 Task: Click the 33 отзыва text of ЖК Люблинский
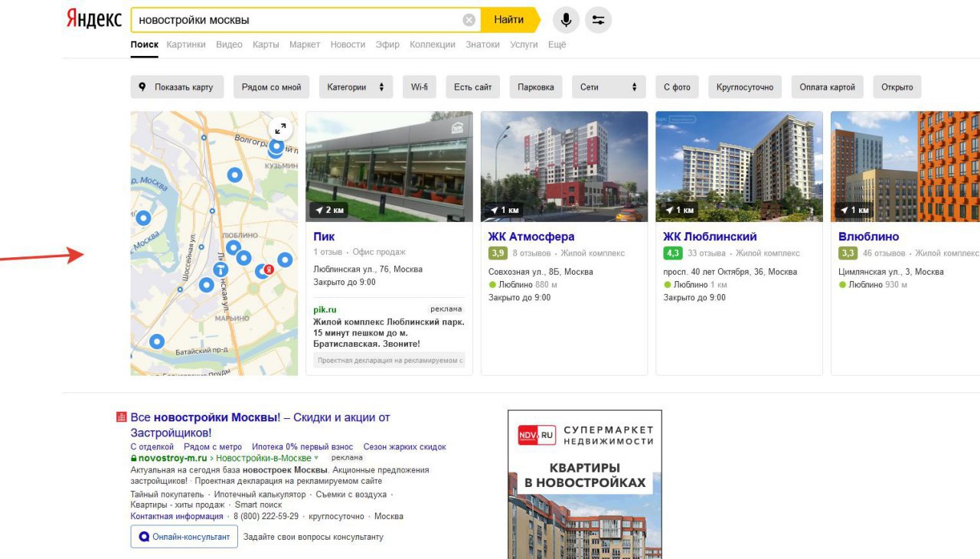(707, 253)
